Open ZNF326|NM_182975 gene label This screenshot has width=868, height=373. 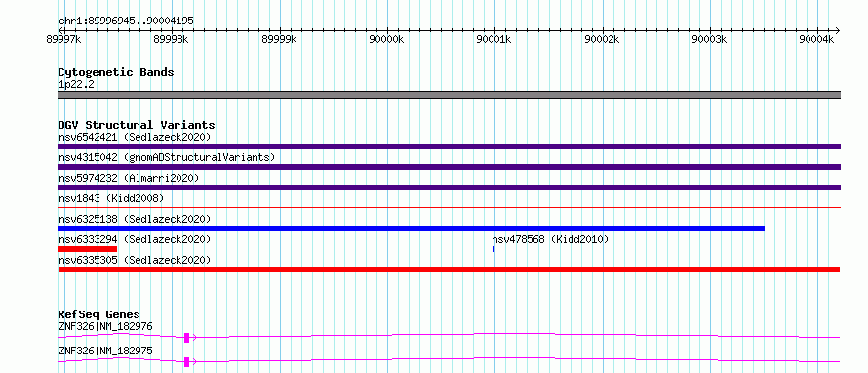105,351
